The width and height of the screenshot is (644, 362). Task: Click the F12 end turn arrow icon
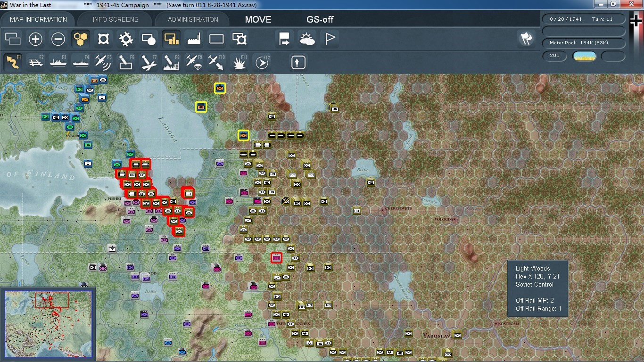coord(262,62)
